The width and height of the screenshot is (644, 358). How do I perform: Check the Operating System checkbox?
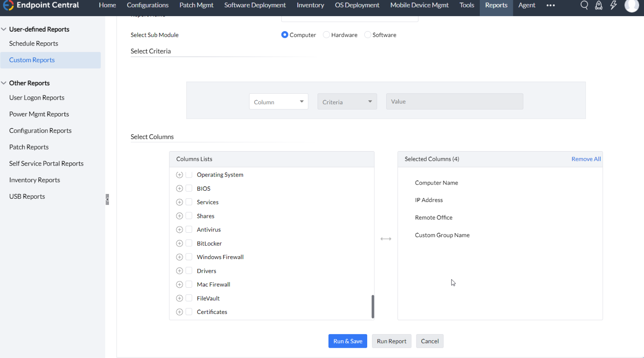coord(189,175)
